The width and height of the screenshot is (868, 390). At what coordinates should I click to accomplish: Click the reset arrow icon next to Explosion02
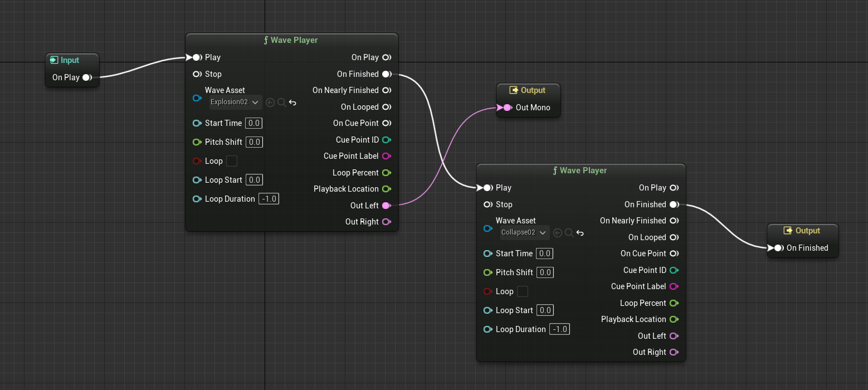click(292, 103)
